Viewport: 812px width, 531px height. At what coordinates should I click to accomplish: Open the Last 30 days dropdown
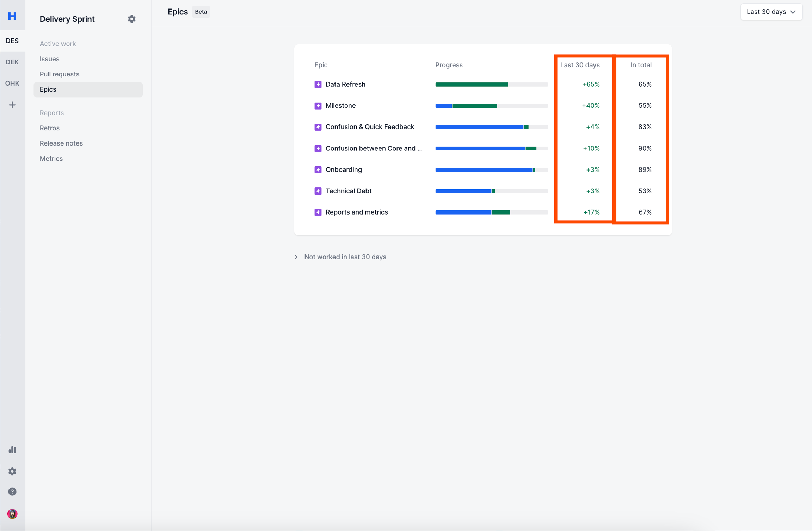tap(771, 12)
